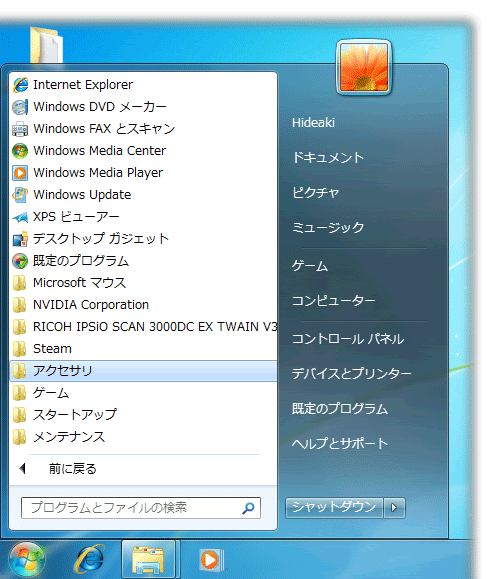Open コンピューター from the right pane
This screenshot has width=494, height=579.
(333, 301)
